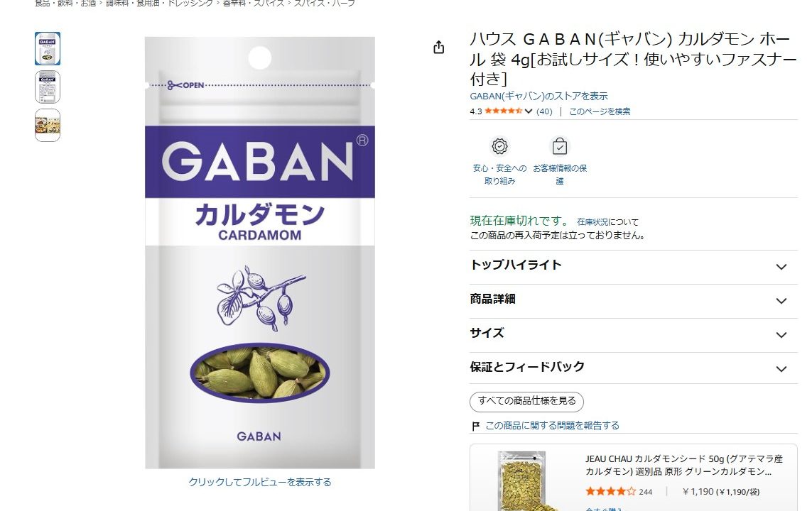Open the 在庫状況 availability link
This screenshot has height=511, width=812.
[592, 222]
